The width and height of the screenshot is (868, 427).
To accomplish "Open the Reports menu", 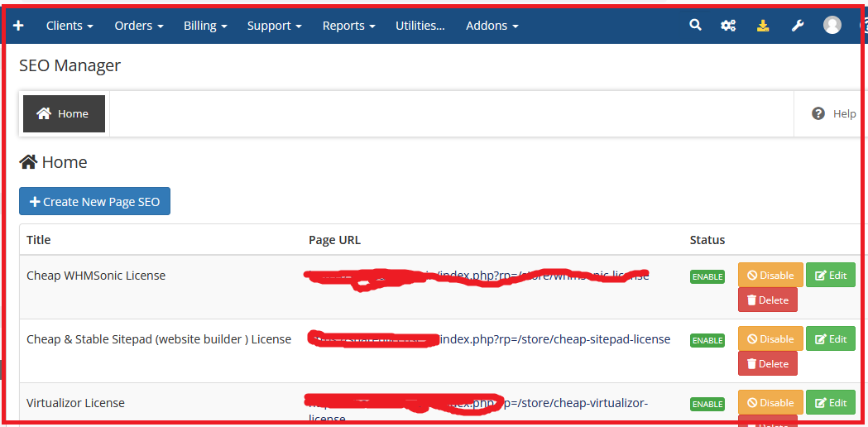I will tap(348, 26).
